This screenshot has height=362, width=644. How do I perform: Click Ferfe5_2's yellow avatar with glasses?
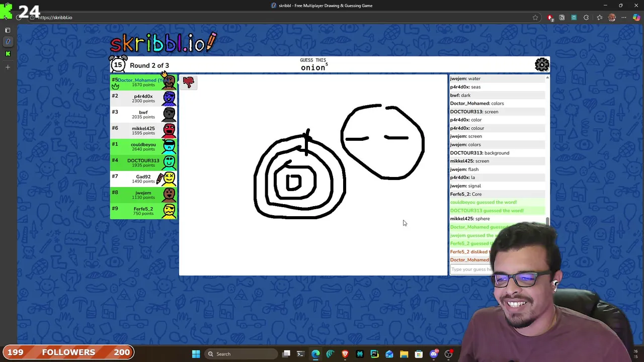(169, 211)
